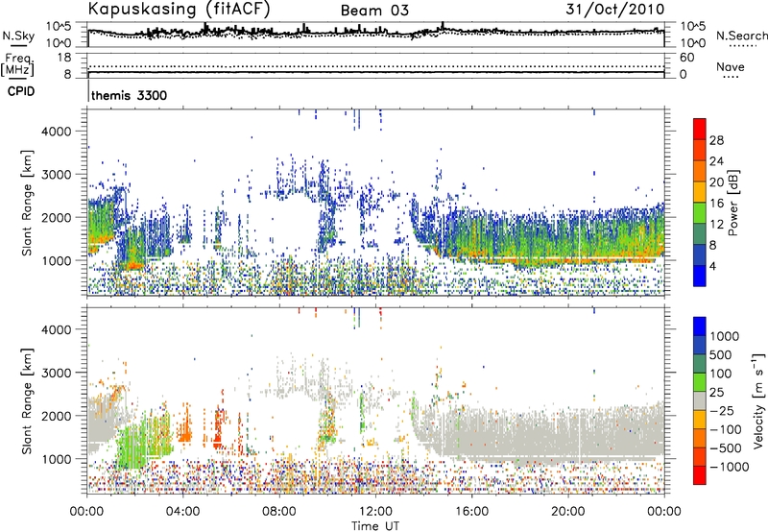The image size is (768, 532).
Task: Click the 'Slant Range [km]' label on the power panel
Action: (27, 203)
